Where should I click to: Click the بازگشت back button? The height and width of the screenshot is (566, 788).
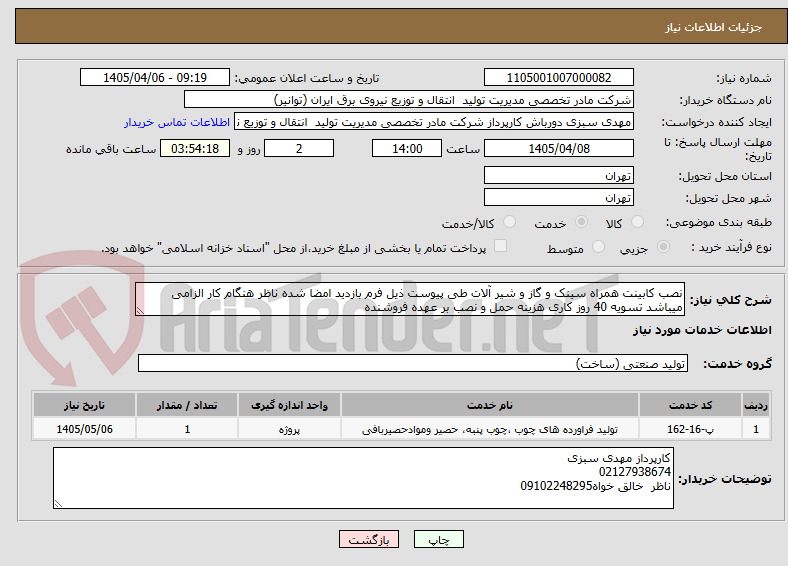(x=369, y=539)
